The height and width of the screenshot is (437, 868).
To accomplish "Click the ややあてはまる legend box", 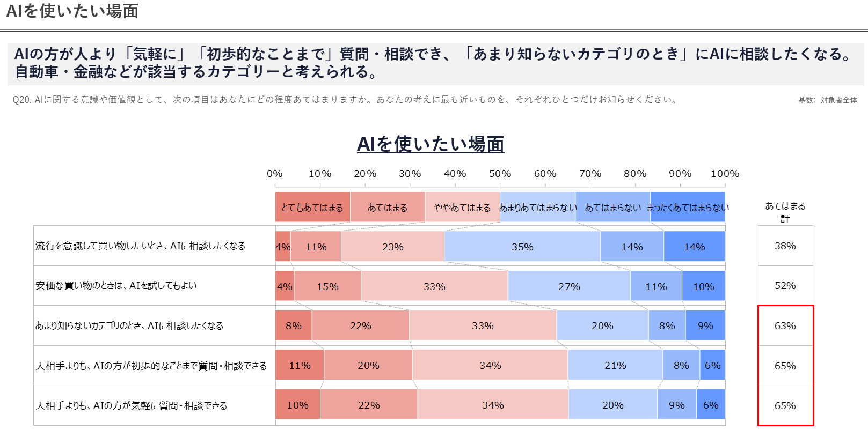I will (x=462, y=208).
